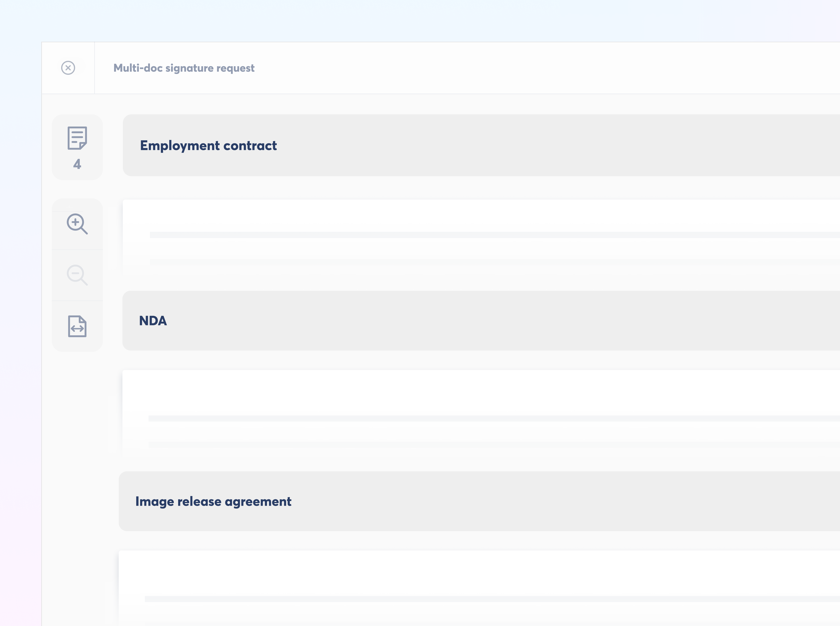Open the page preview under Employment contract
840x626 pixels.
tap(481, 237)
